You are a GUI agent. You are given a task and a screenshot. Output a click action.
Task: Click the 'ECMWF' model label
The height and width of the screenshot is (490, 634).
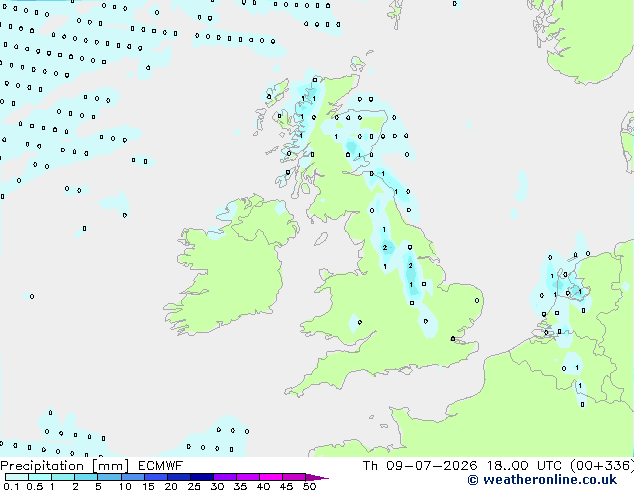coord(161,466)
